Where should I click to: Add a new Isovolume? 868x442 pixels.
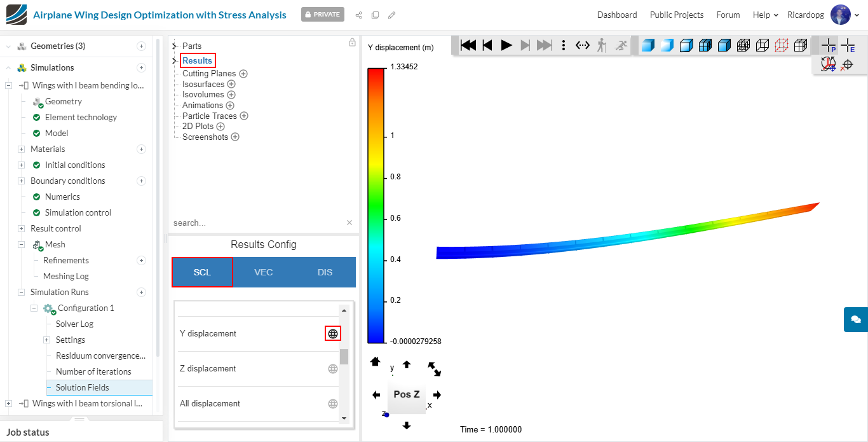pos(231,95)
